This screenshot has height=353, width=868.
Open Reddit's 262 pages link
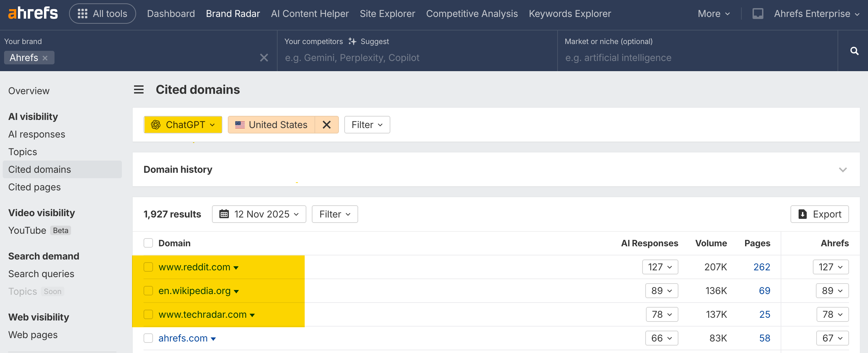click(762, 267)
